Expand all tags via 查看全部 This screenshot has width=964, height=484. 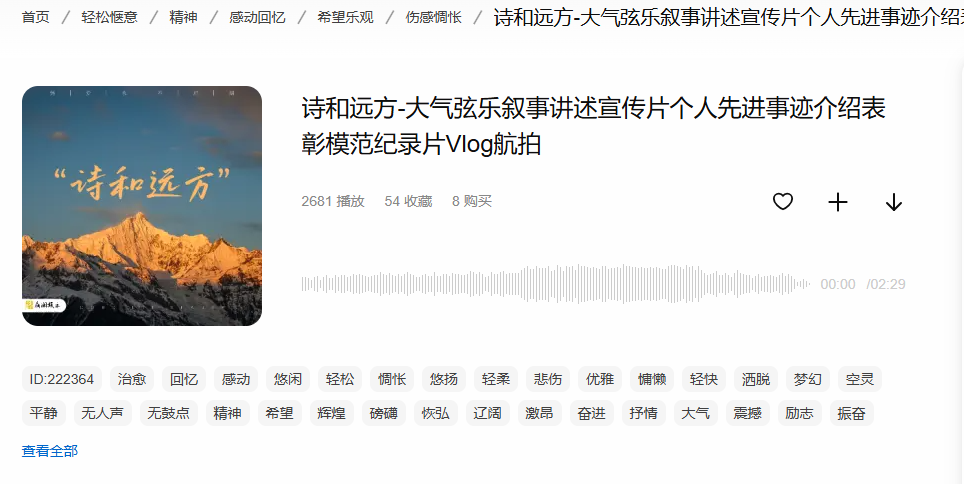click(x=50, y=451)
